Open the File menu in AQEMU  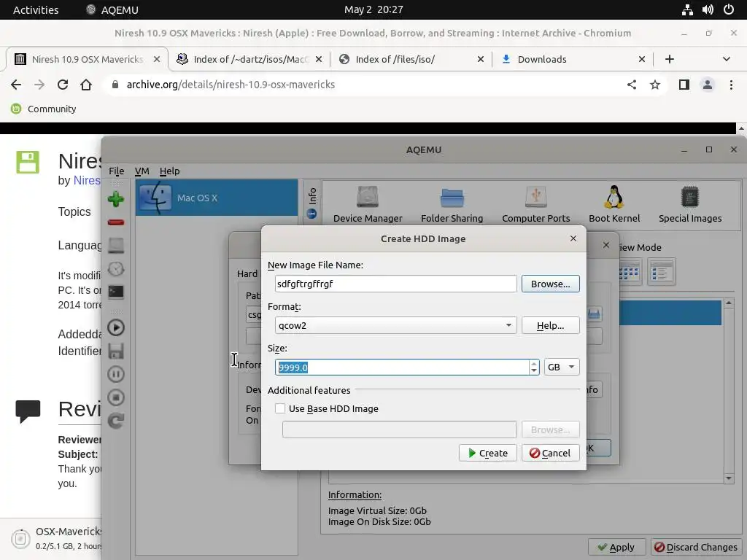116,171
